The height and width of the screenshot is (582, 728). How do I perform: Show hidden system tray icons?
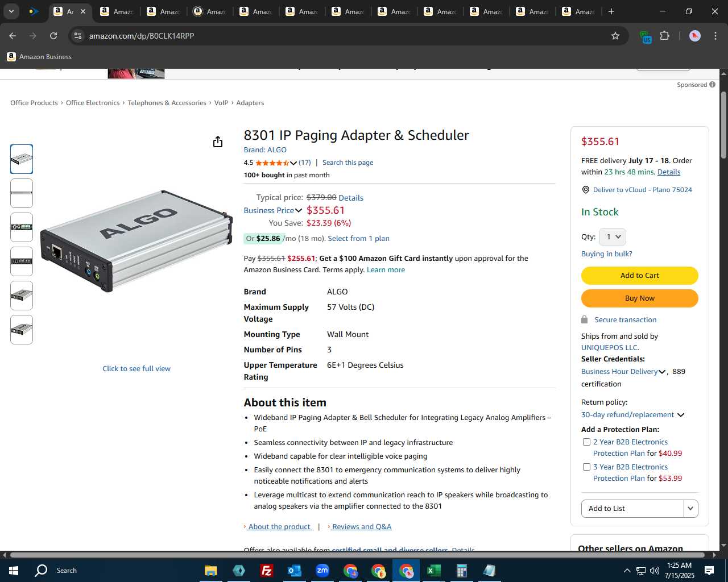click(x=627, y=571)
